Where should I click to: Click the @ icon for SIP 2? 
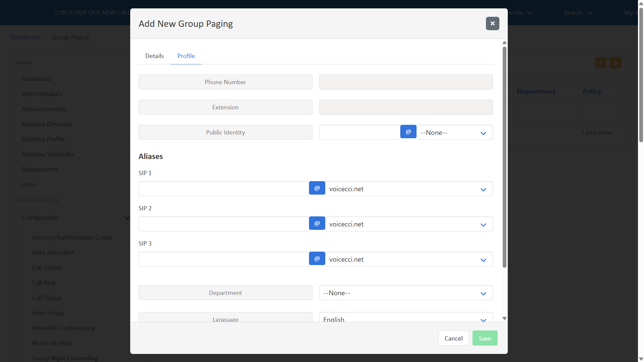(317, 223)
